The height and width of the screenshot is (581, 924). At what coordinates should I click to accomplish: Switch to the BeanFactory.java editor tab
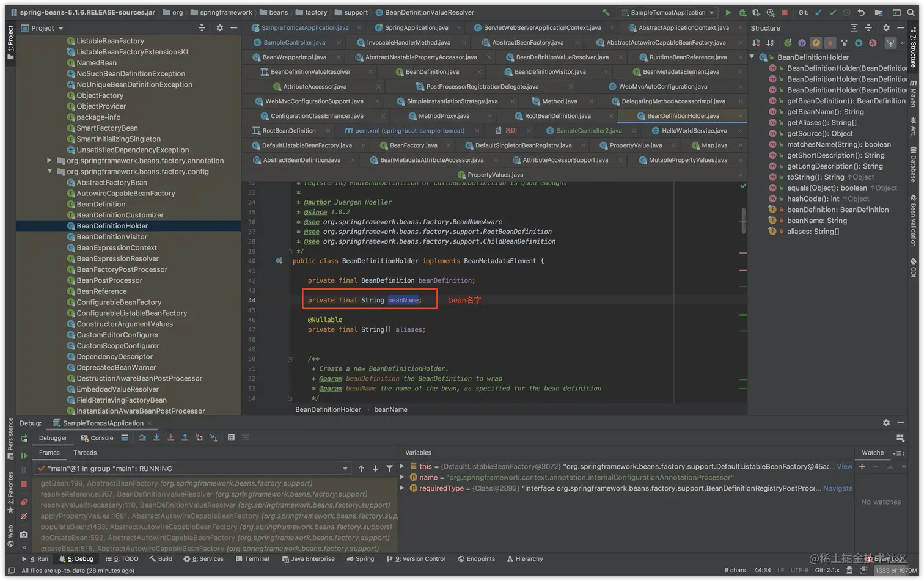pos(413,145)
